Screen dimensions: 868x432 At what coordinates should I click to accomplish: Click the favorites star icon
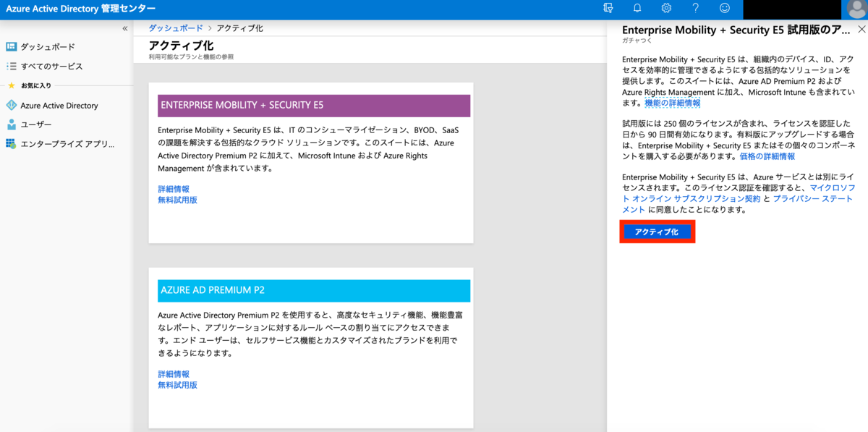11,85
